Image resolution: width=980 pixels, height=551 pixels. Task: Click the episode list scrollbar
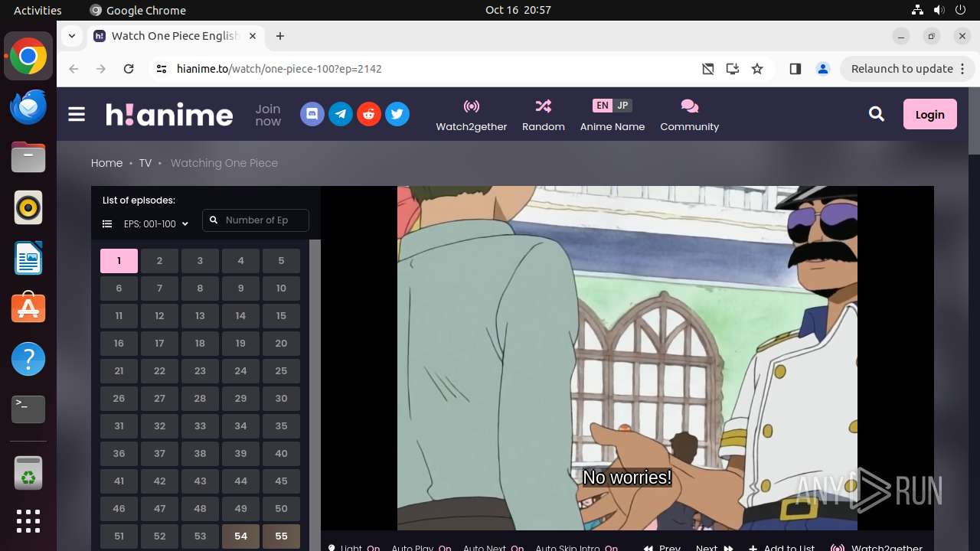click(x=315, y=395)
